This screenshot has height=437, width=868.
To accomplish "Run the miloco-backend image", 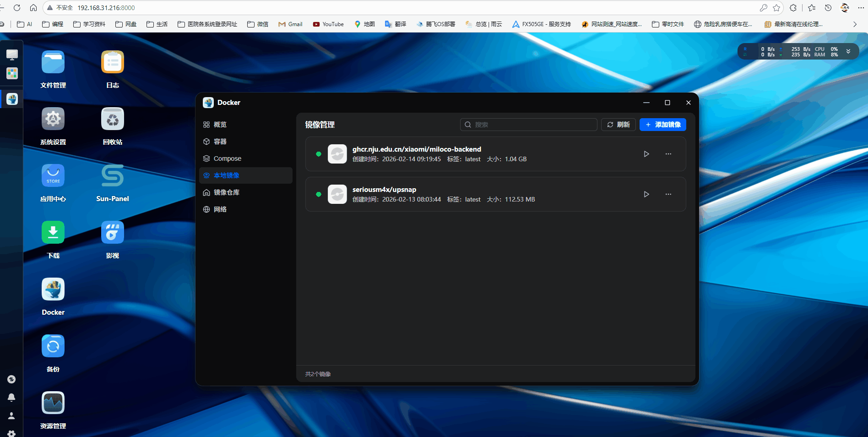I will point(646,154).
